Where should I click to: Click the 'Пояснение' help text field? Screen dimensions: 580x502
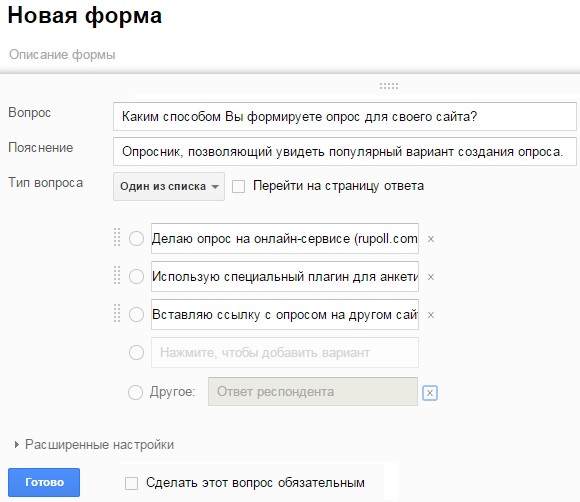pyautogui.click(x=345, y=151)
